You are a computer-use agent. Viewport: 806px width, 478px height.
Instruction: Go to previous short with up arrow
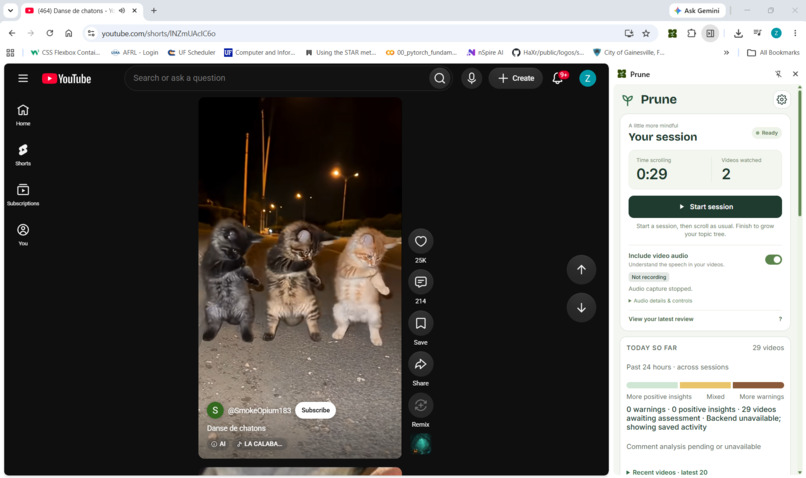click(x=581, y=269)
